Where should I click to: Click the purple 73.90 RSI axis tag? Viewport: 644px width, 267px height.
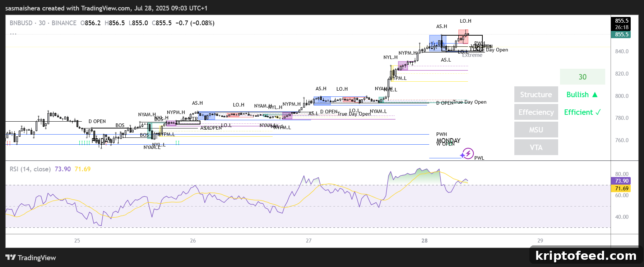621,181
